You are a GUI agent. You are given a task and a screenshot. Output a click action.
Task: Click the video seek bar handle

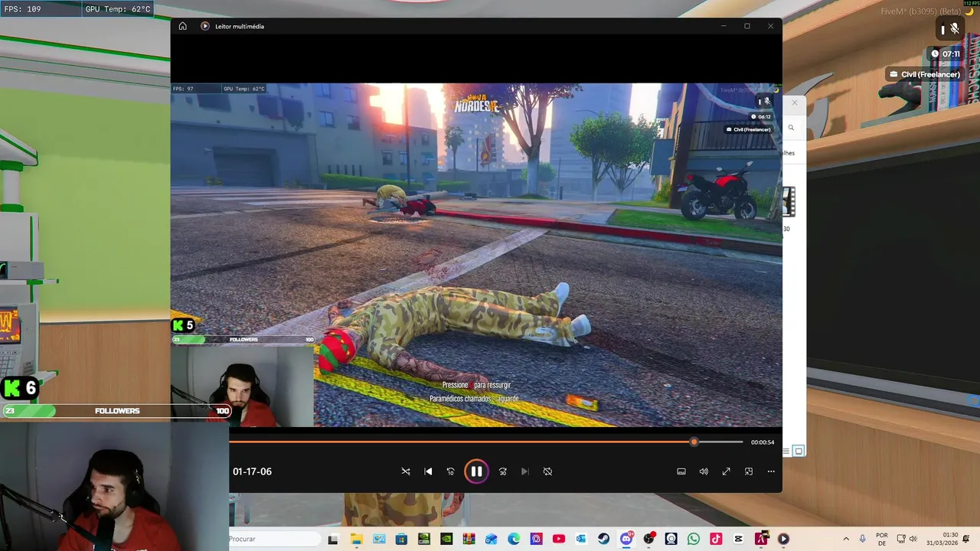click(694, 442)
